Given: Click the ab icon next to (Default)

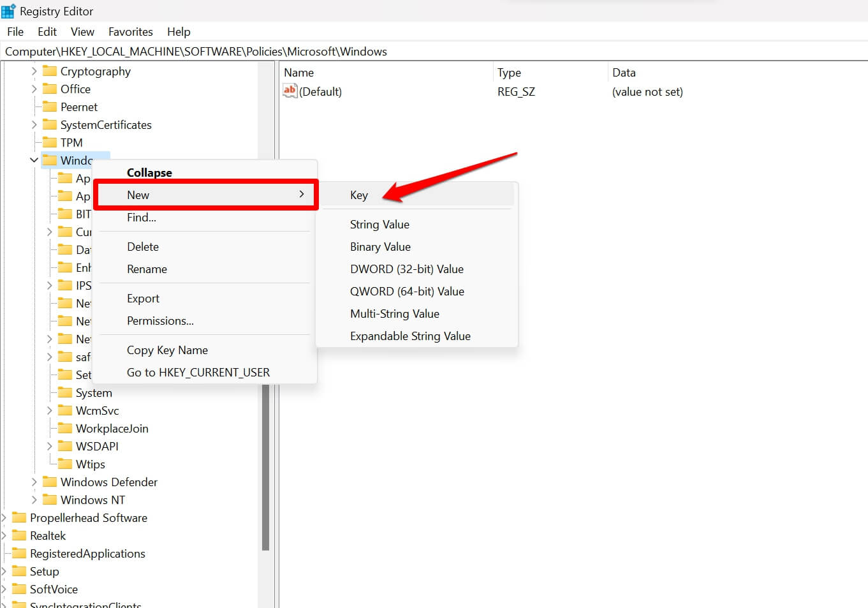Looking at the screenshot, I should [289, 91].
